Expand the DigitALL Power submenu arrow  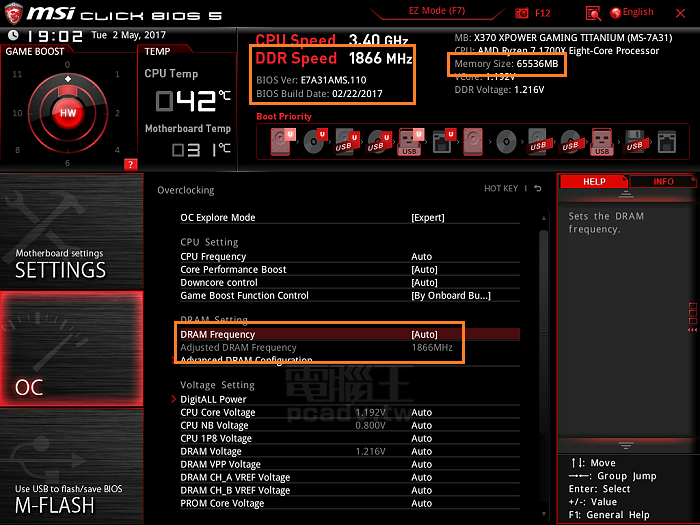(x=174, y=399)
